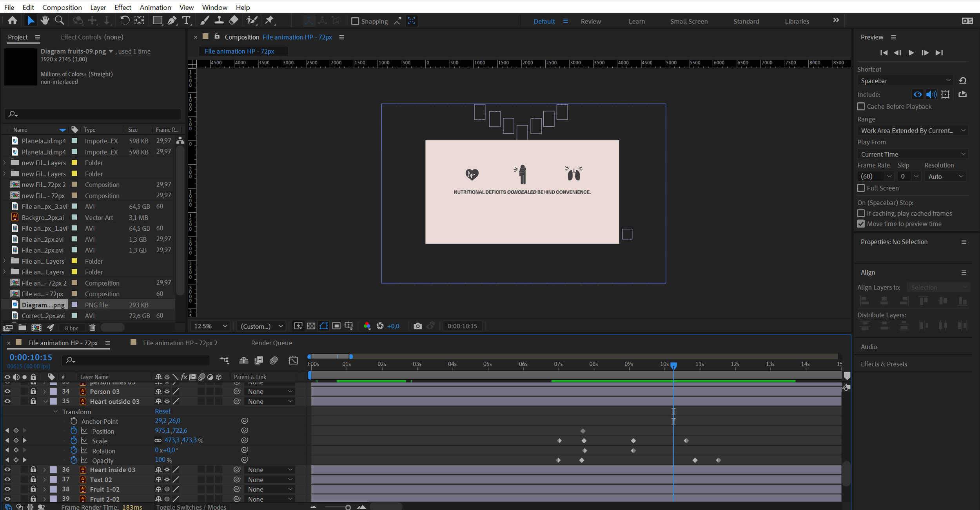Image resolution: width=980 pixels, height=510 pixels.
Task: Check Cache Before Playback
Action: [861, 106]
